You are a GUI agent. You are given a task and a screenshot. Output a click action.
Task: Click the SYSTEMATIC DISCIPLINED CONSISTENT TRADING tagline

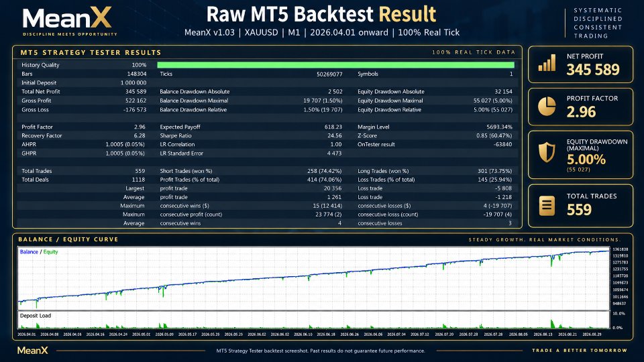pyautogui.click(x=598, y=23)
